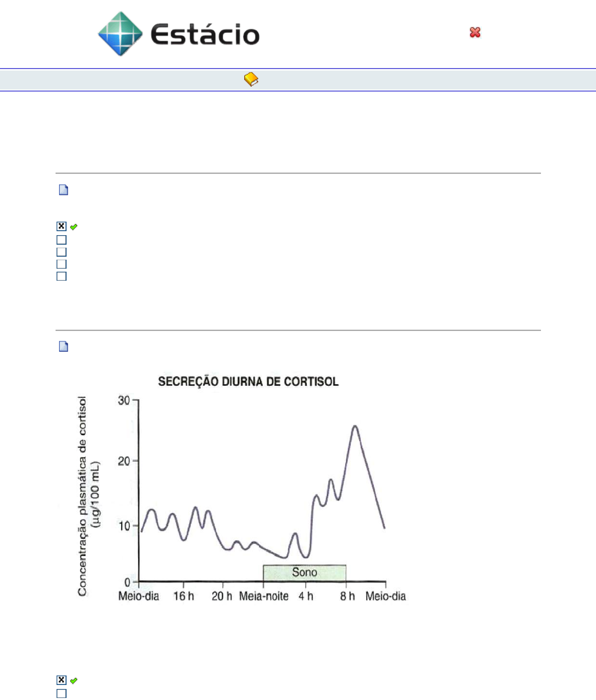Toggle the checked first option of question one

[62, 226]
